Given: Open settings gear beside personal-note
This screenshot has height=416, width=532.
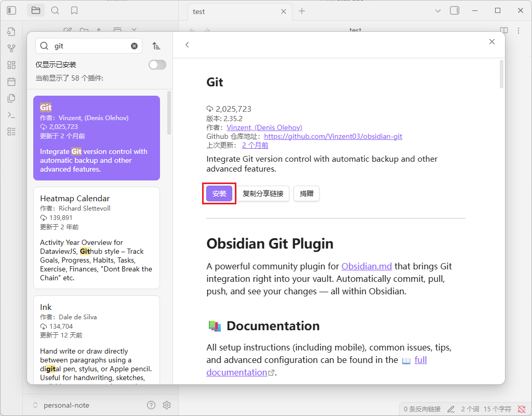Looking at the screenshot, I should pos(167,405).
